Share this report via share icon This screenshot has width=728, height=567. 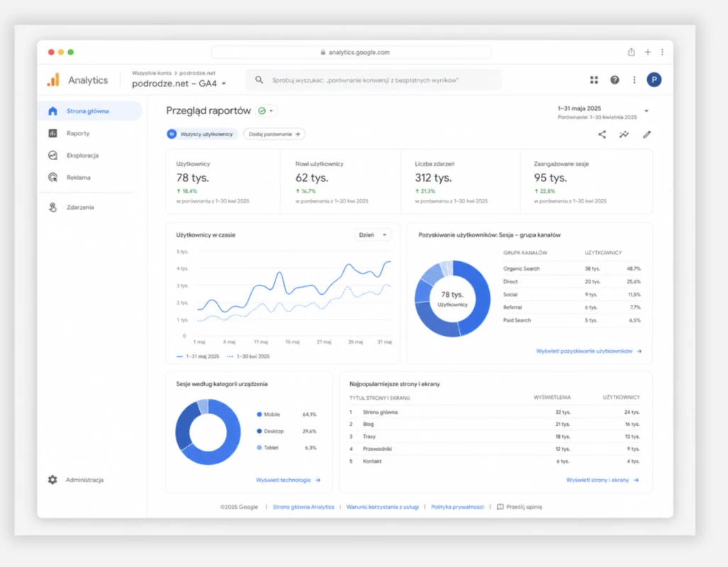coord(602,134)
